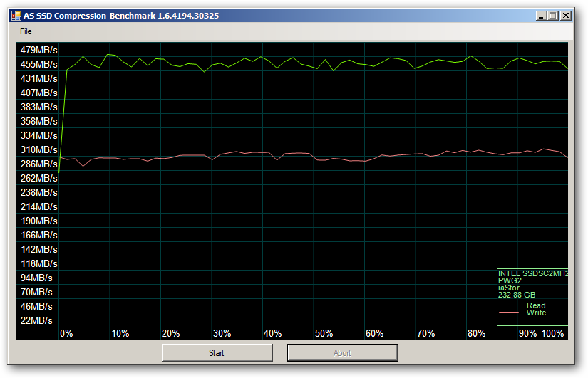This screenshot has width=588, height=378.
Task: Click the 383MB/s axis label
Action: 39,107
